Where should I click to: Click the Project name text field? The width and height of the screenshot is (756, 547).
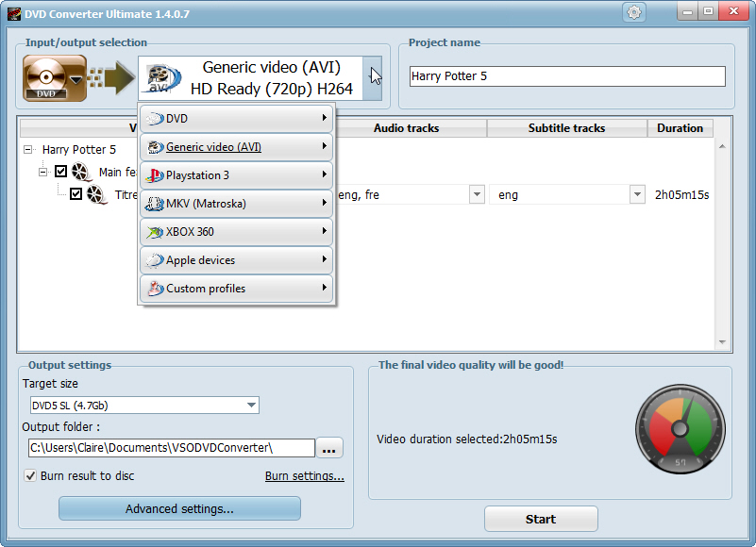click(566, 76)
